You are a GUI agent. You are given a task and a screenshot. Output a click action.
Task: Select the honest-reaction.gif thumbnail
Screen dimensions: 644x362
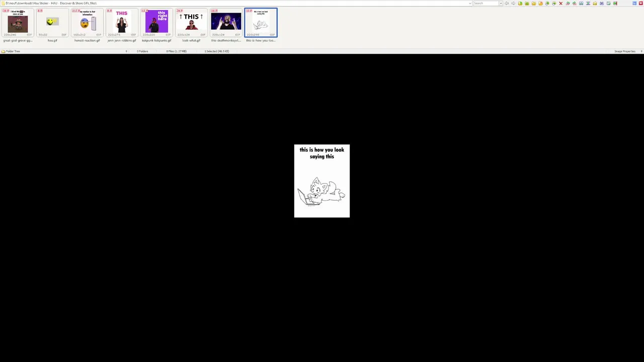[87, 23]
